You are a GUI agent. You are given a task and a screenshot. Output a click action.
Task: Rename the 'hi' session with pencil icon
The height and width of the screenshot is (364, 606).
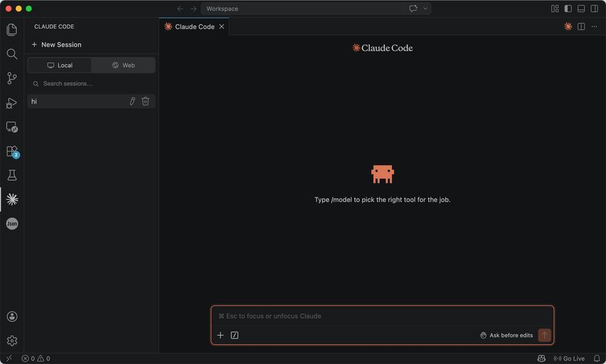click(132, 101)
